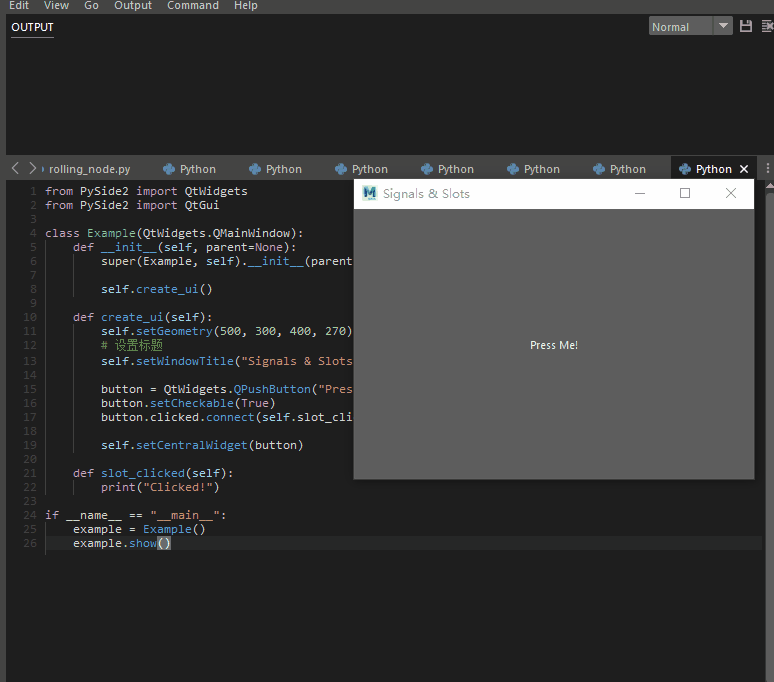Select the OUTPUT panel tab

pyautogui.click(x=32, y=27)
